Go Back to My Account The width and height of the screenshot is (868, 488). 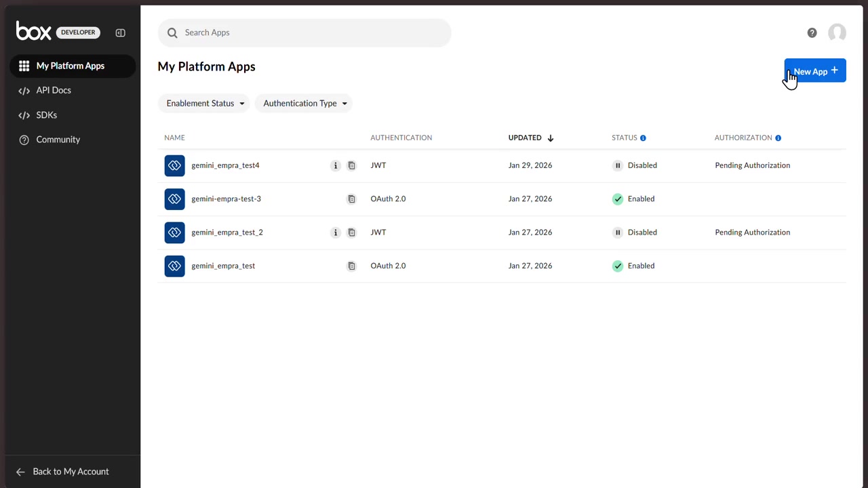point(70,472)
